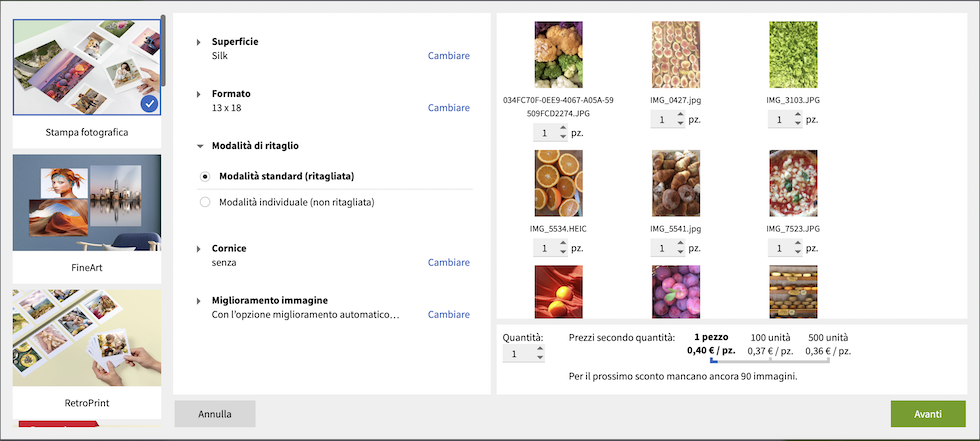Expand the Superficie section arrow
This screenshot has width=980, height=441.
200,42
